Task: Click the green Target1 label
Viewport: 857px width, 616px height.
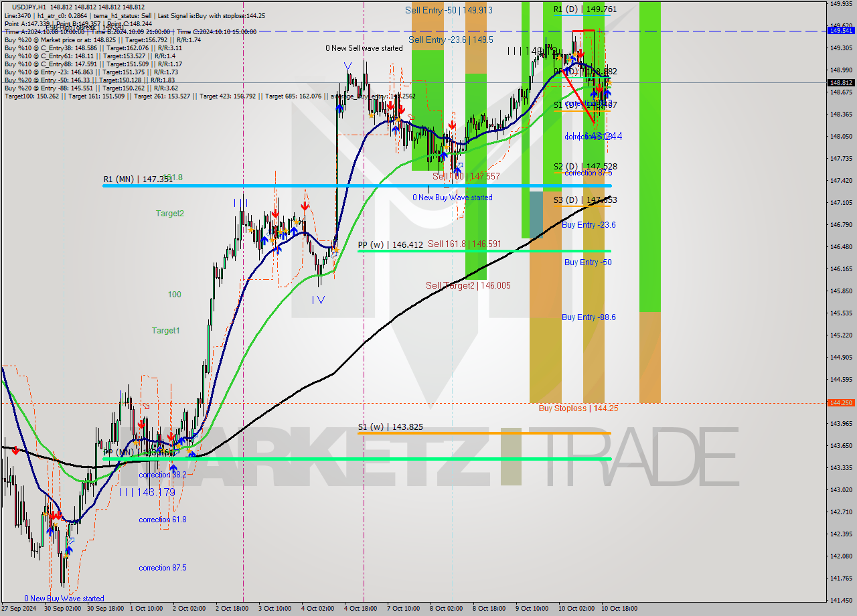Action: (x=165, y=330)
